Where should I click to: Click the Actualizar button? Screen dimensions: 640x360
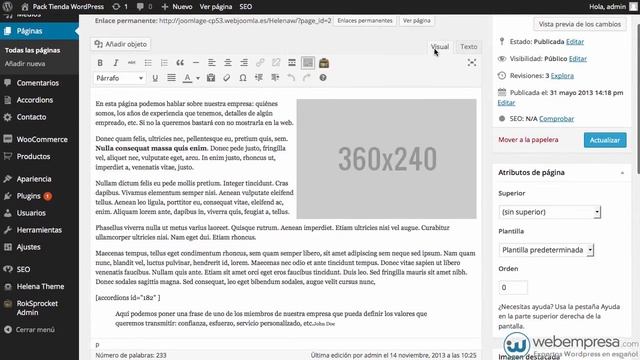point(605,140)
